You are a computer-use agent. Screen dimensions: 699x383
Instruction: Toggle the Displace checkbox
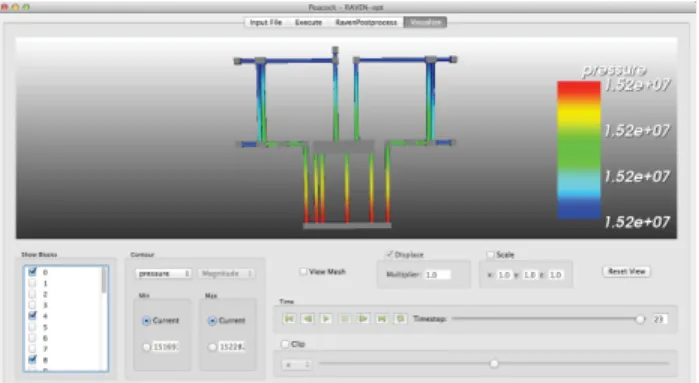[389, 255]
